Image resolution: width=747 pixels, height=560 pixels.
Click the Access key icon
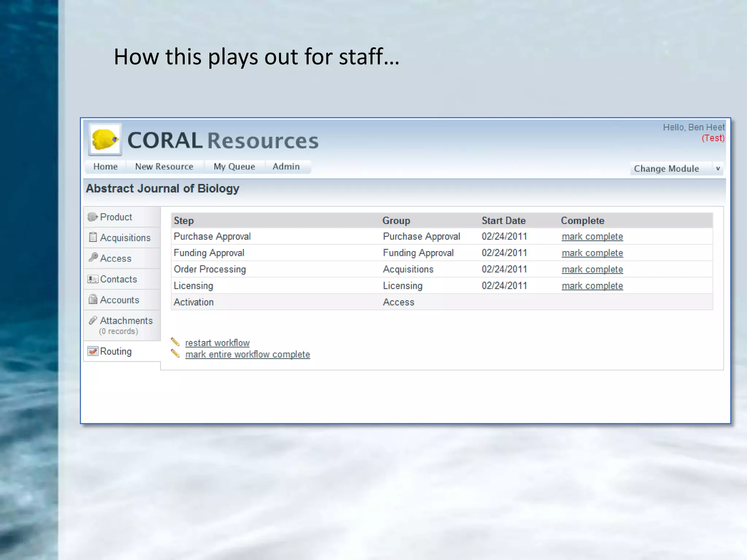93,257
